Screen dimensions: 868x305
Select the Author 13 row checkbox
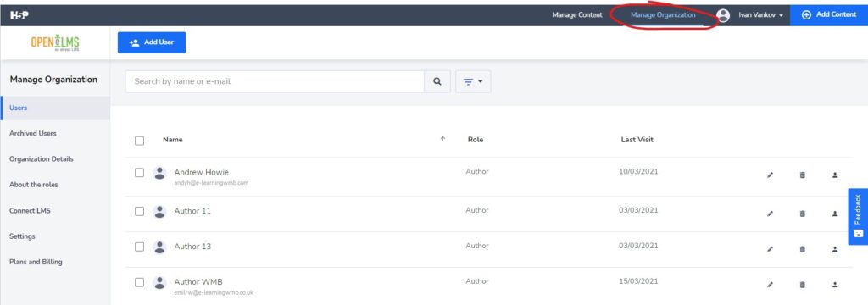click(140, 247)
